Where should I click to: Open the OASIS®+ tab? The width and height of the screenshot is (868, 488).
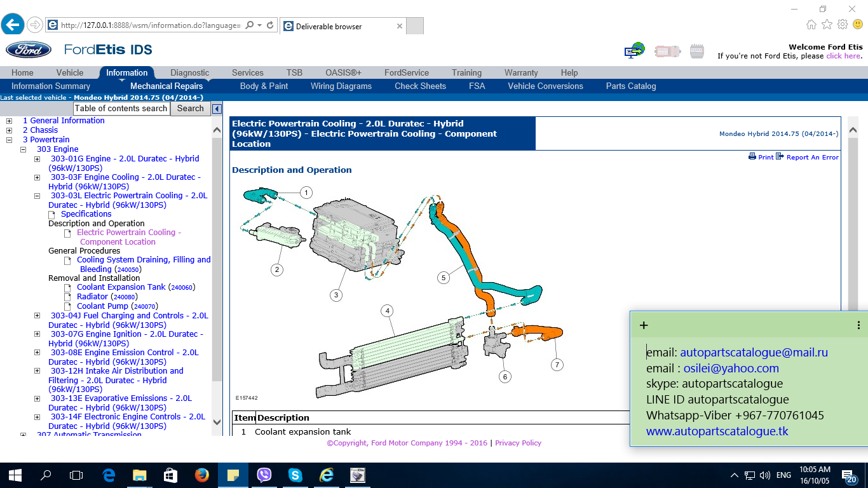click(x=343, y=72)
